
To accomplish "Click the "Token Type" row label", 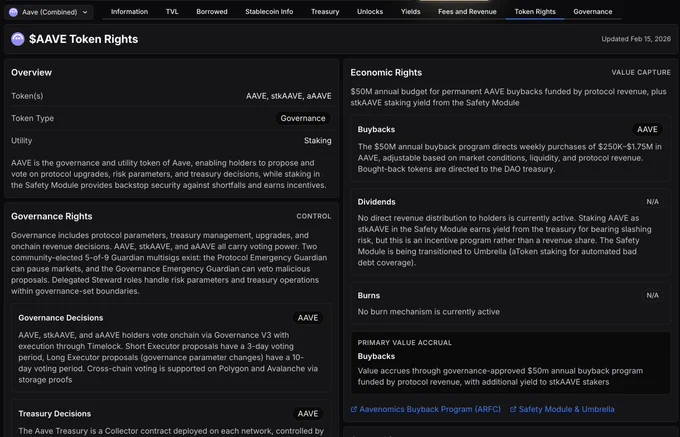I will 33,118.
